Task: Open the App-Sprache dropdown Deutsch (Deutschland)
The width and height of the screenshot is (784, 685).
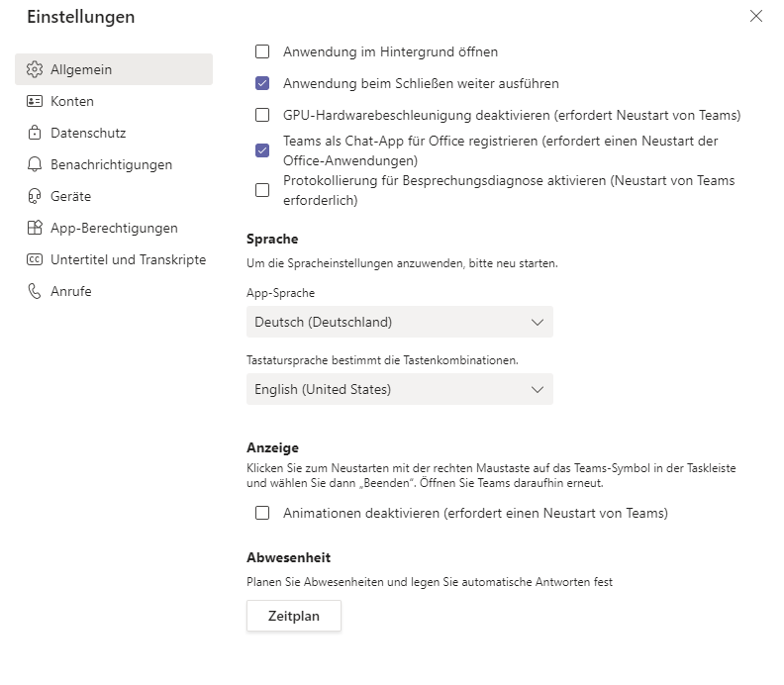Action: (400, 322)
